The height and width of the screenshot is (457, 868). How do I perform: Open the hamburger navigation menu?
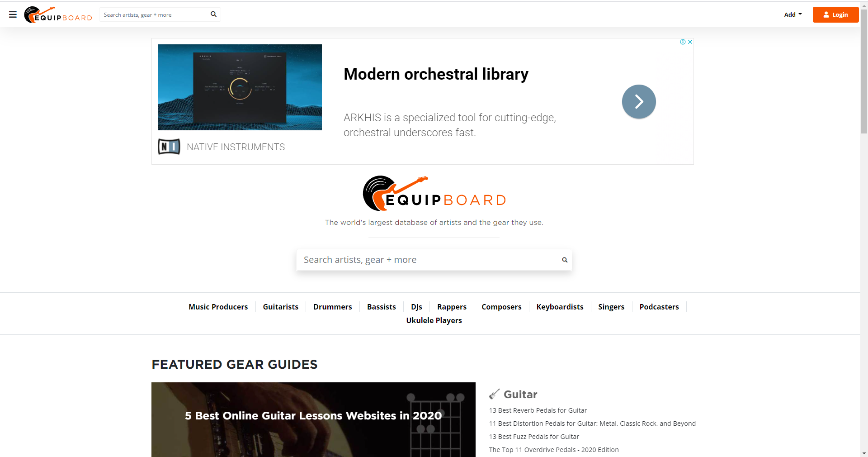click(13, 14)
